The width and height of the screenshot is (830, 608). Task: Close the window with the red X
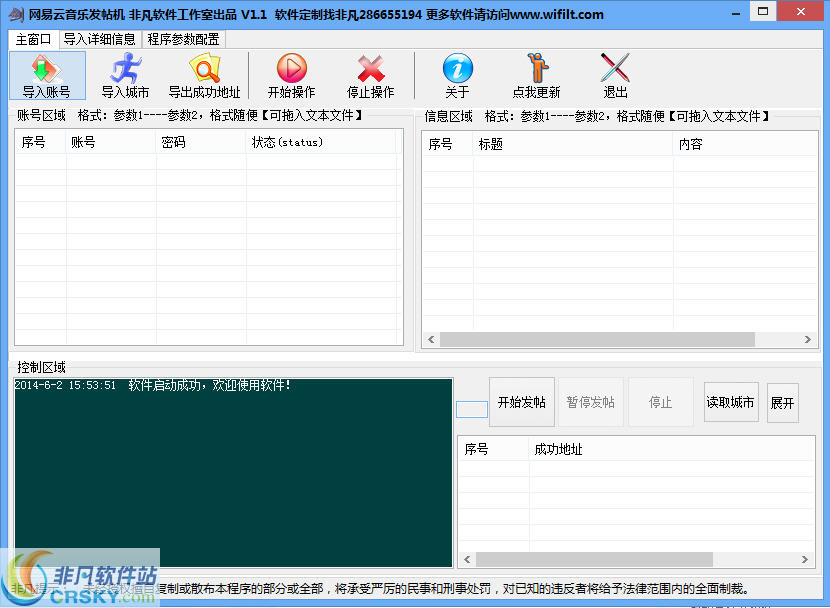point(801,11)
